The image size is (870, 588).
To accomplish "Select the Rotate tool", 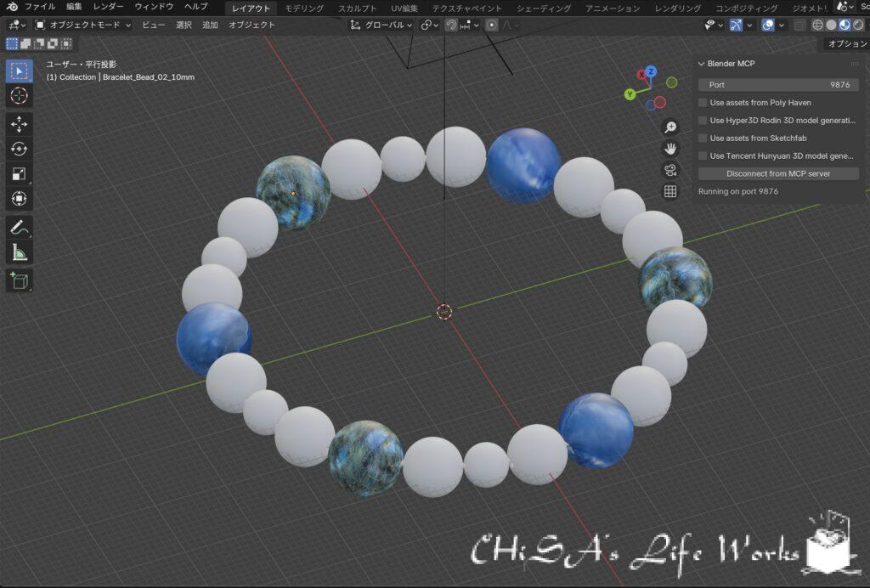I will [x=20, y=149].
